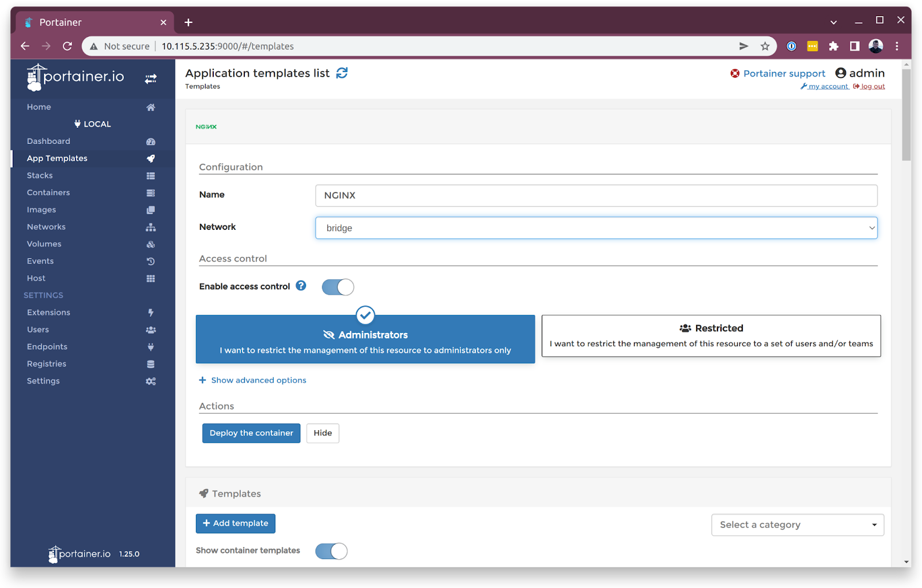Open the browser Extensions puzzle icon
This screenshot has height=588, width=922.
pos(833,47)
